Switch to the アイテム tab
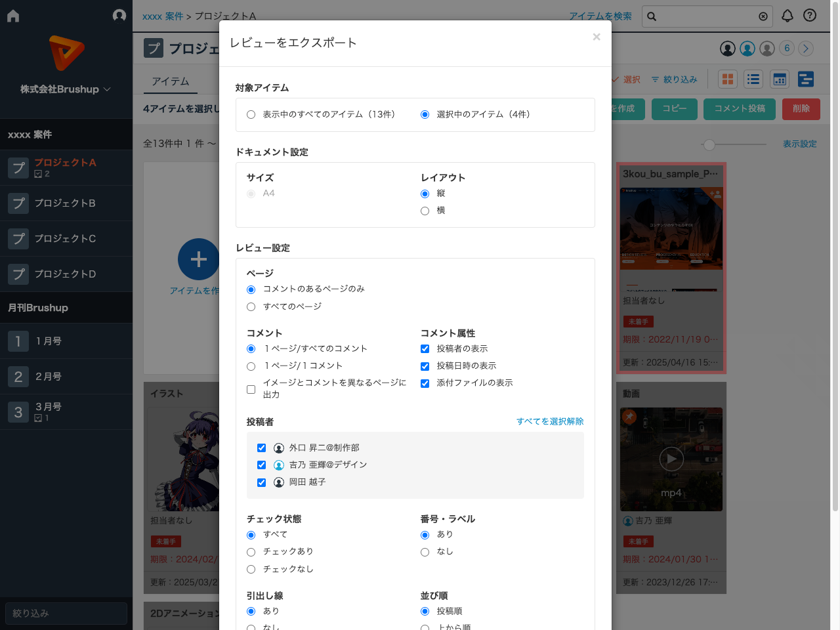This screenshot has height=630, width=840. (171, 81)
